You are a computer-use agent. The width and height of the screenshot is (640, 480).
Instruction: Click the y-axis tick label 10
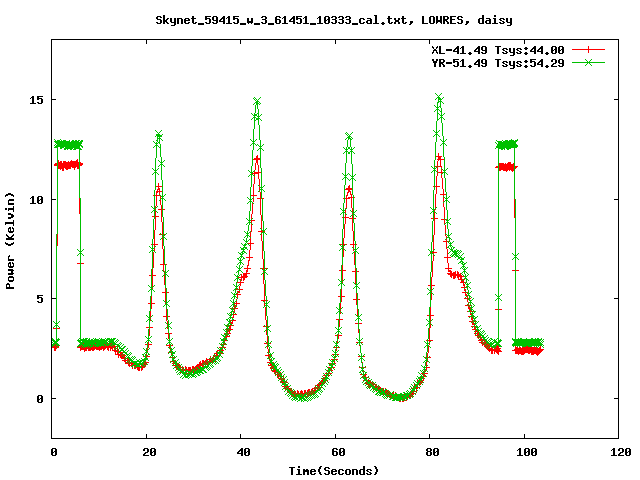point(36,200)
